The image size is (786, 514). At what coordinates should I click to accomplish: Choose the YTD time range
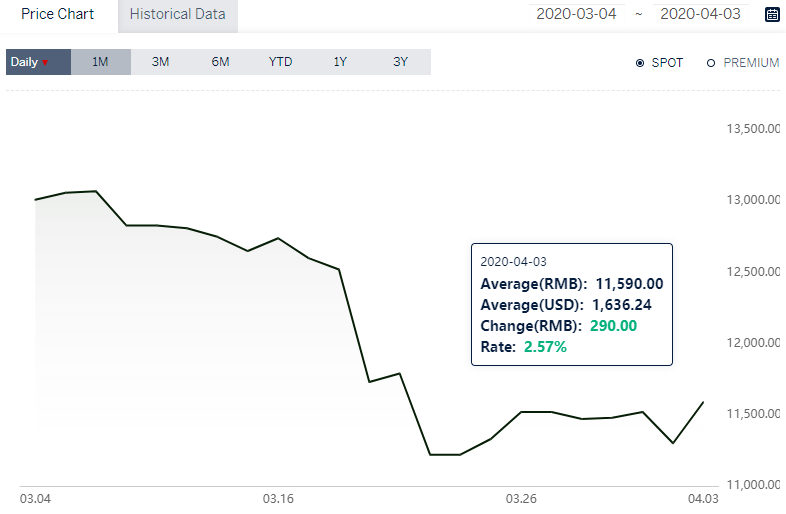(280, 62)
